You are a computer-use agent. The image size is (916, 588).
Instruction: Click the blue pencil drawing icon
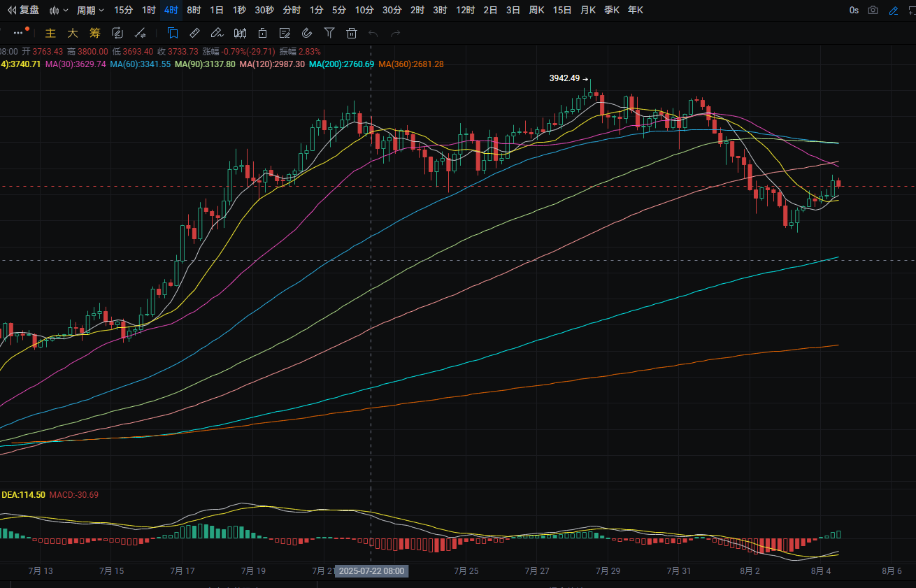[x=893, y=10]
